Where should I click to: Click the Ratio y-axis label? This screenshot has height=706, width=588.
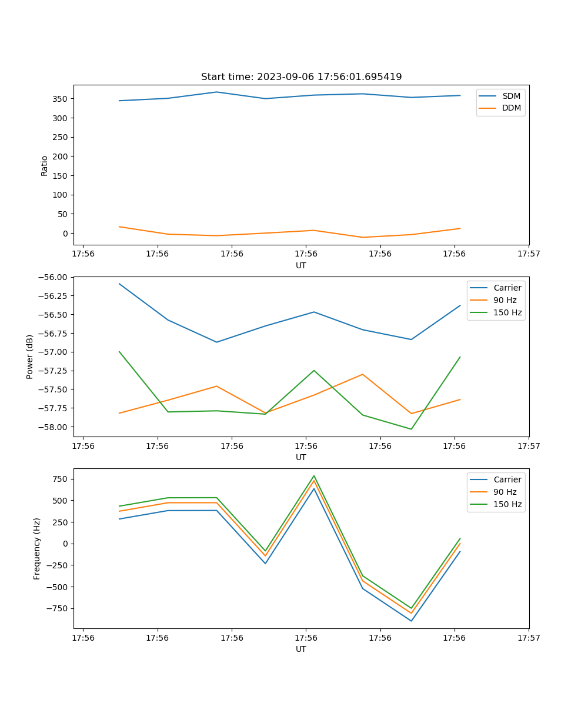click(x=45, y=165)
